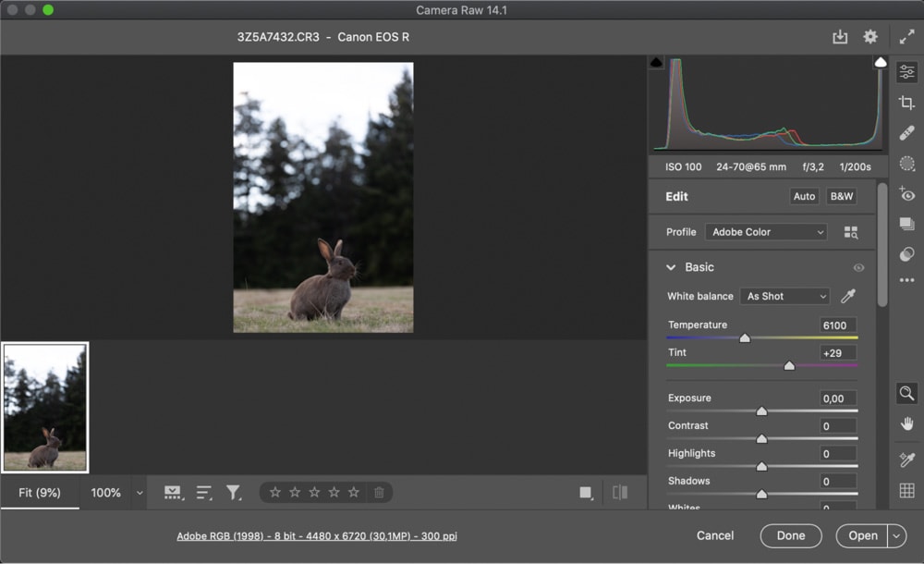Click the Auto button
Viewport: 924px width, 564px height.
click(804, 197)
